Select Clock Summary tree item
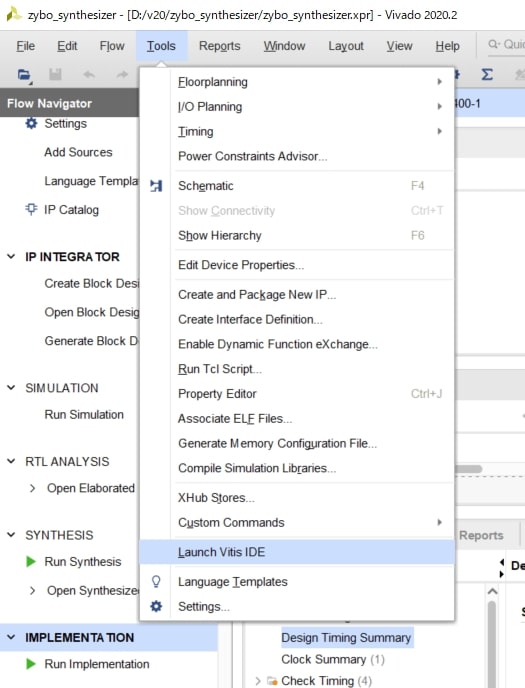 click(x=333, y=659)
